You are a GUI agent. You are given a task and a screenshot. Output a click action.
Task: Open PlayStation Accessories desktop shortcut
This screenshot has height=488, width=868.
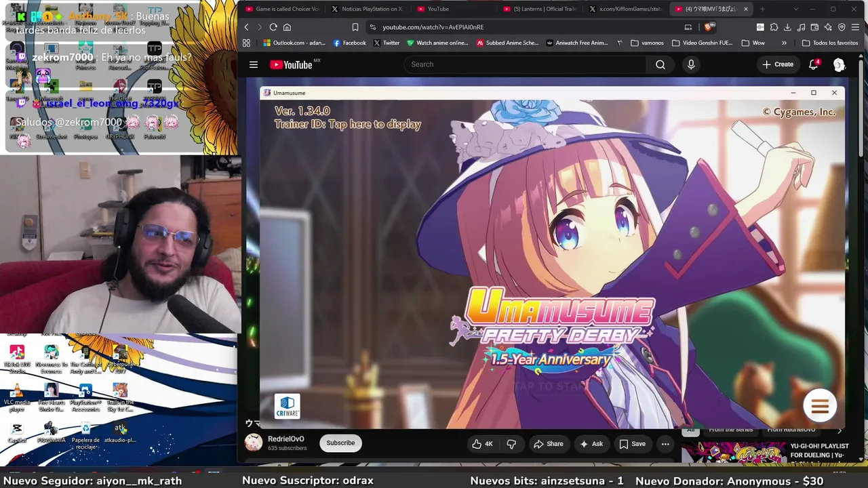[x=85, y=398]
